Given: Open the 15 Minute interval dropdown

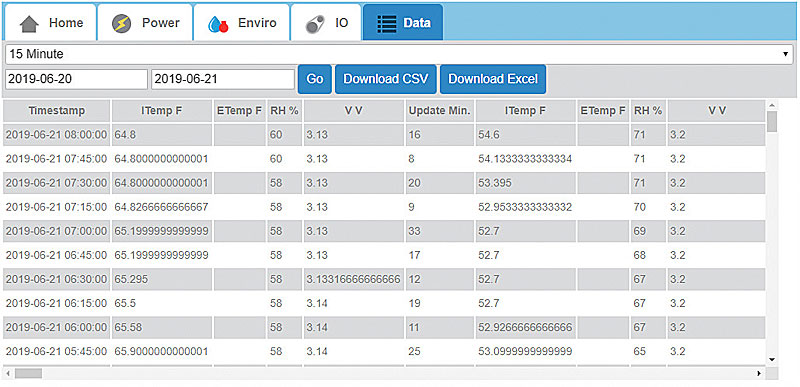Looking at the screenshot, I should click(x=399, y=54).
